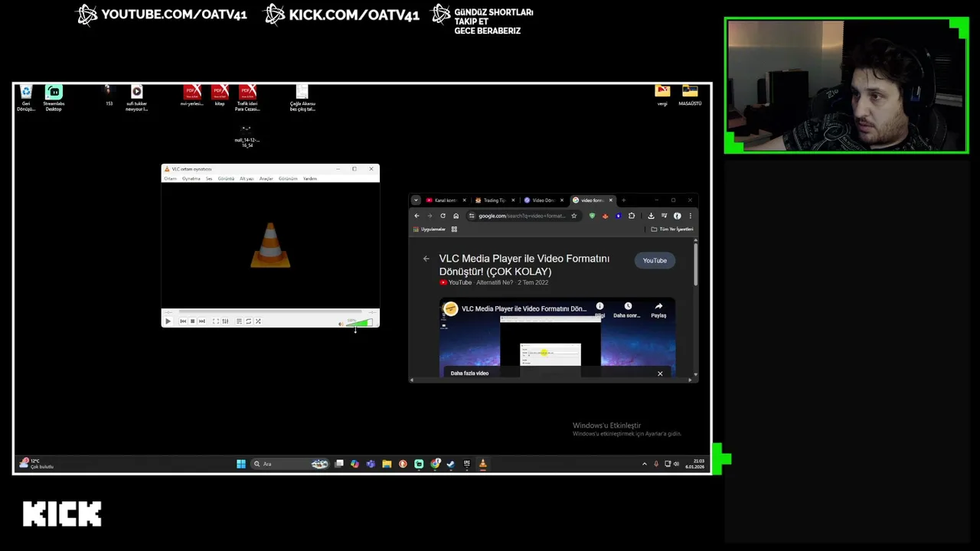Toggle VLC shuffle mode

click(258, 321)
